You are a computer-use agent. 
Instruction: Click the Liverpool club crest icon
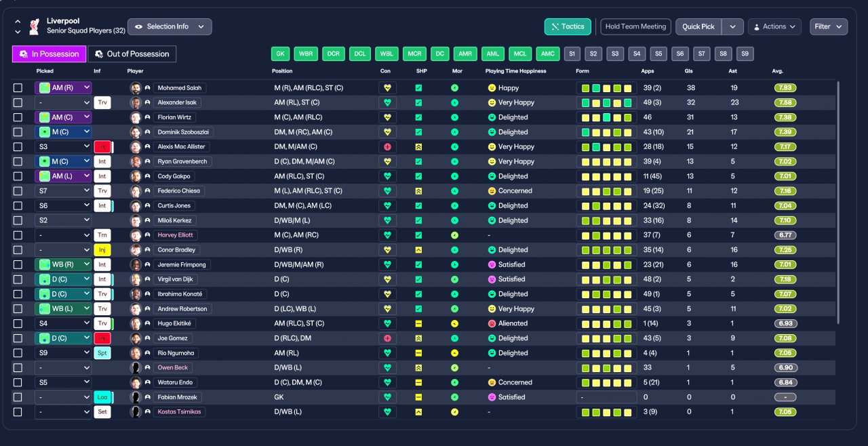[x=34, y=26]
